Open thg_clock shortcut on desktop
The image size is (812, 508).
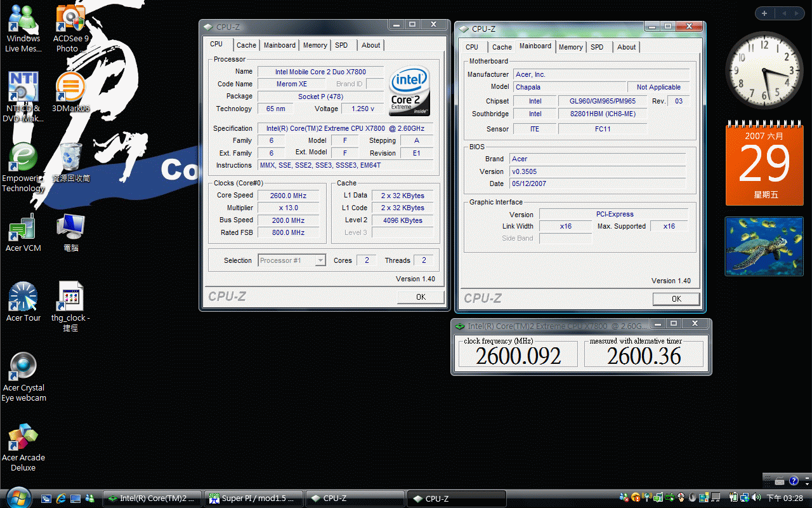tap(70, 307)
